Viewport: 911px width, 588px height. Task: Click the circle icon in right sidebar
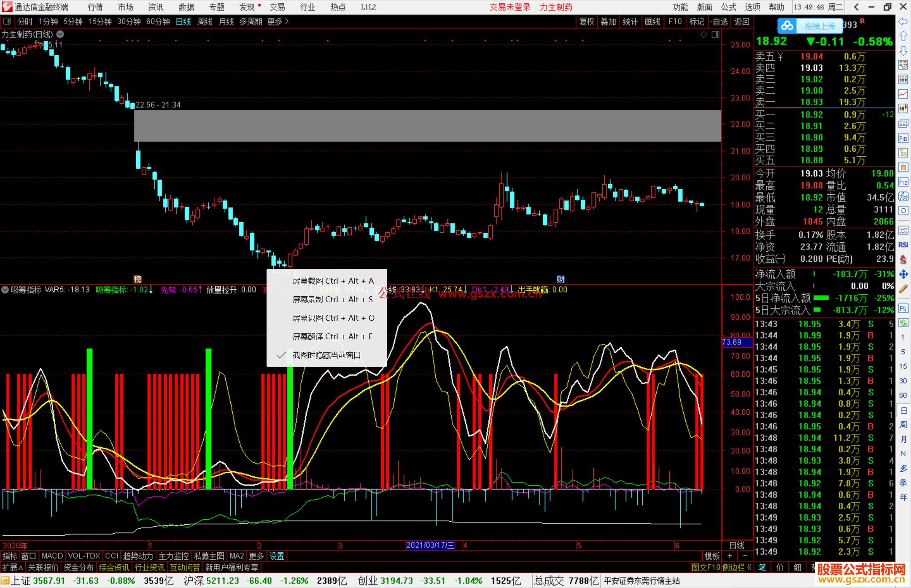coord(903,211)
